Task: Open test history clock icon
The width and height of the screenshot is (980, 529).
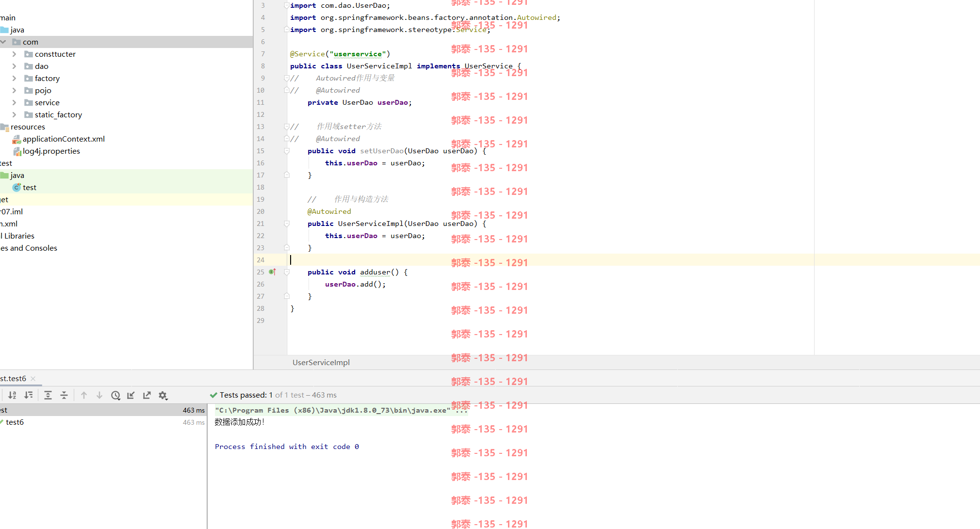Action: pos(115,395)
